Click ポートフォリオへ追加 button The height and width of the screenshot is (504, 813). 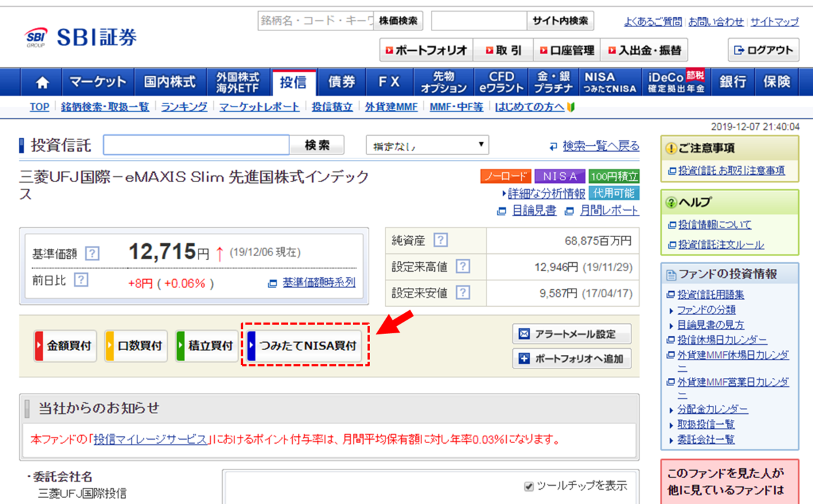pyautogui.click(x=572, y=359)
